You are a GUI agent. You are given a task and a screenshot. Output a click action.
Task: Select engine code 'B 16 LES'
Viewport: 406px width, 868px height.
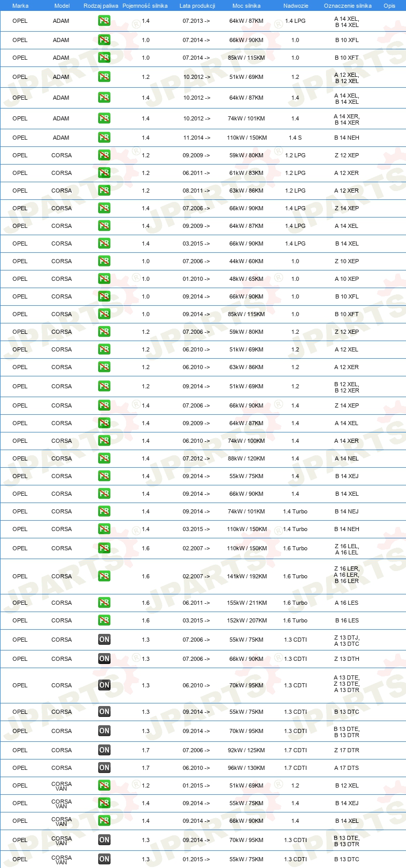(347, 620)
